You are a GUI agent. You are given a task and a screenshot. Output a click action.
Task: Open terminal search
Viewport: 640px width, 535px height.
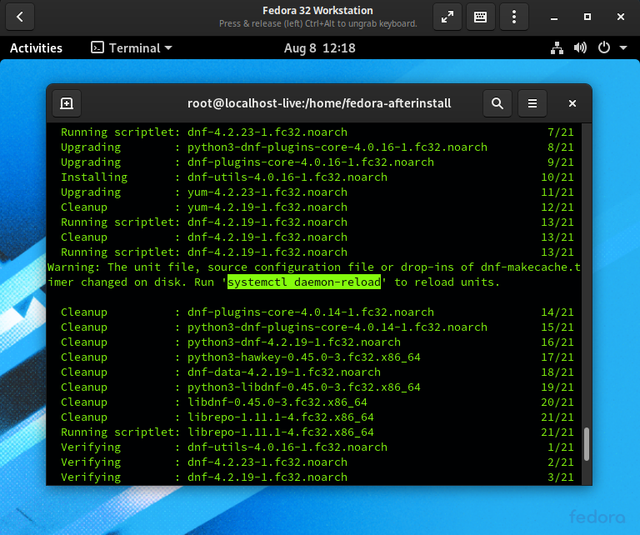[497, 103]
